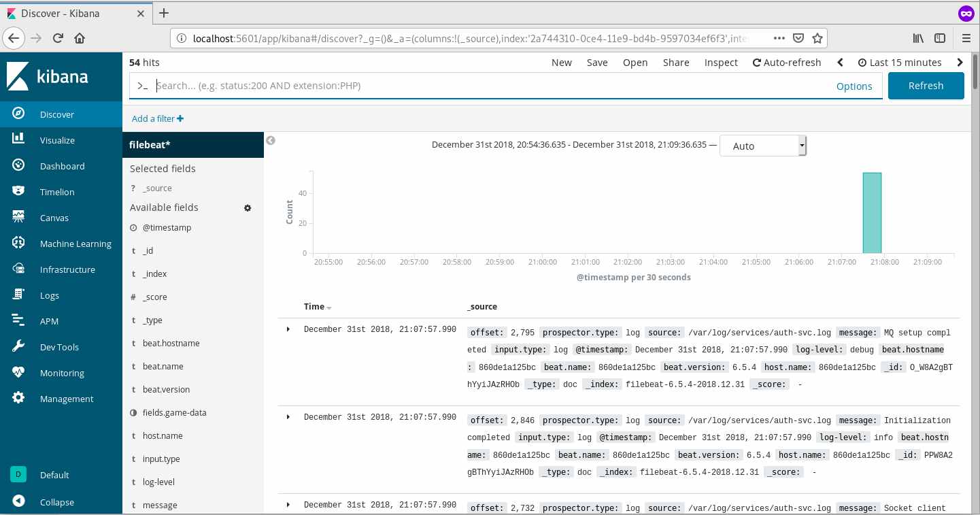
Task: Select the message field in sidebar
Action: (160, 505)
